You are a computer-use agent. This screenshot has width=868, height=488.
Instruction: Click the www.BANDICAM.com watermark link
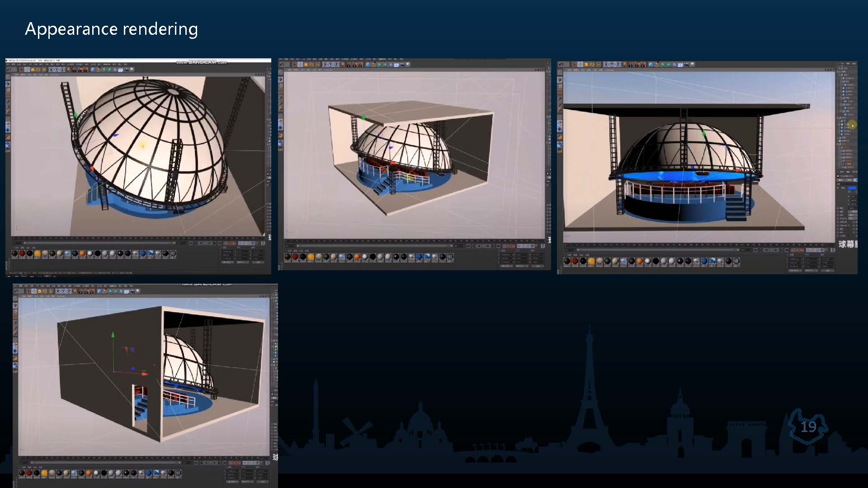[202, 62]
